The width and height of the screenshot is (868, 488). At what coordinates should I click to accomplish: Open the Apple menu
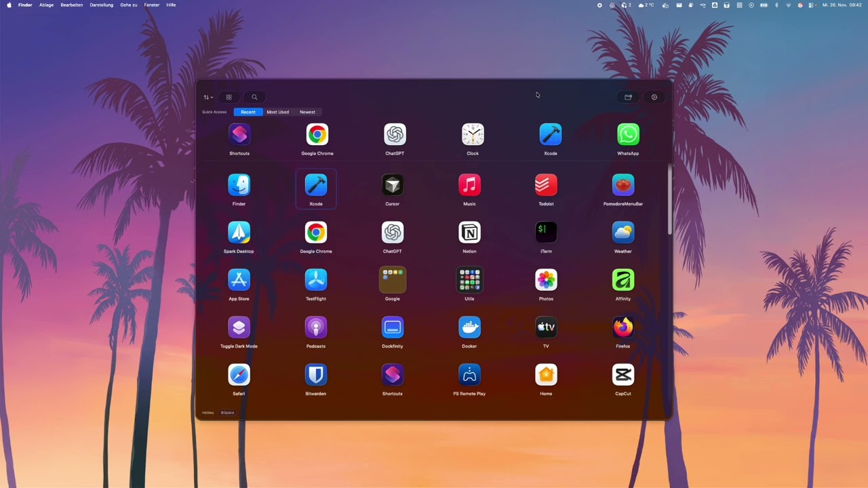9,5
